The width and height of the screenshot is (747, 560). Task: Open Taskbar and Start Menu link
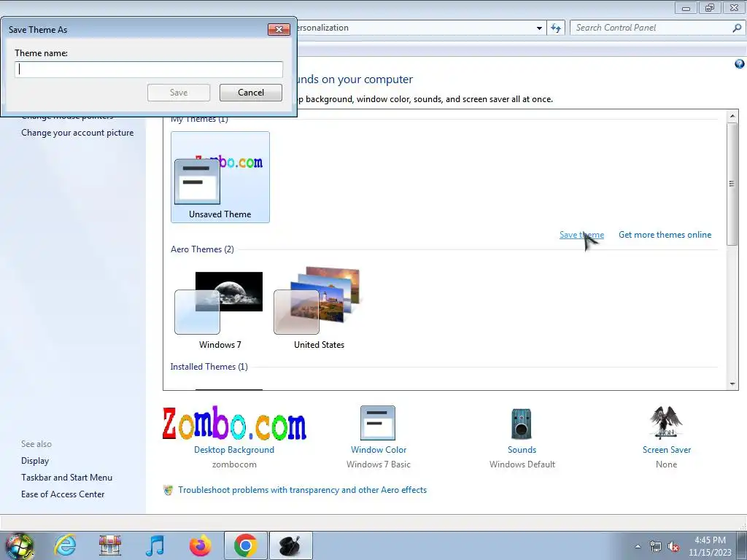[x=66, y=477]
